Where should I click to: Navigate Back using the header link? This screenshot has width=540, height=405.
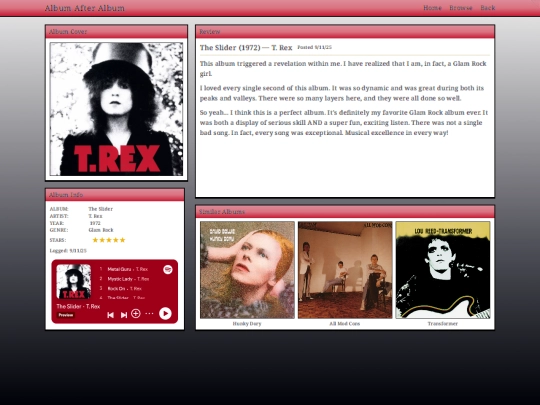[x=488, y=8]
